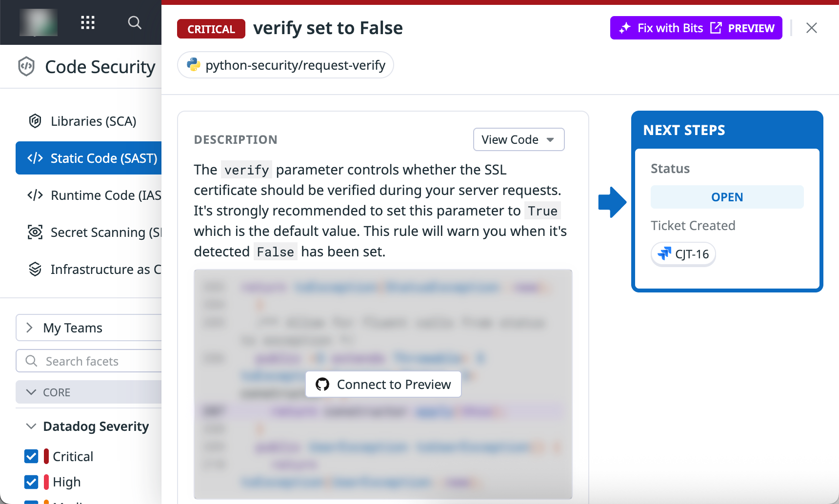
Task: Click Fix with Bits preview button
Action: click(x=696, y=28)
